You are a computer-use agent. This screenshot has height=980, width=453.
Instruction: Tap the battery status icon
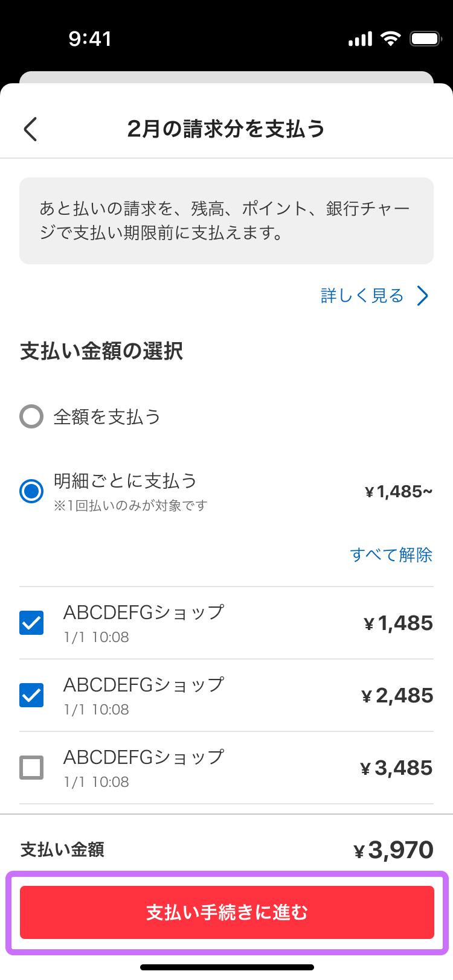click(x=426, y=39)
